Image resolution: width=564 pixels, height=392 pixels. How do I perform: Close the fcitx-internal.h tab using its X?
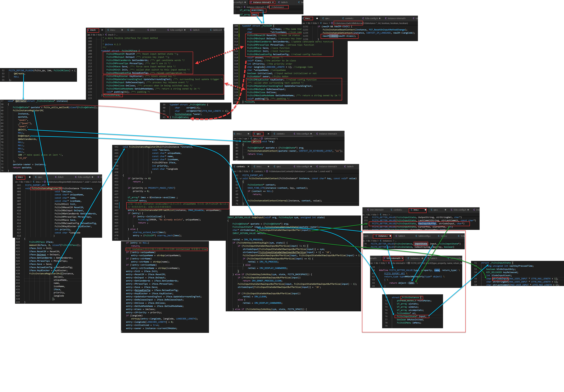(402, 258)
